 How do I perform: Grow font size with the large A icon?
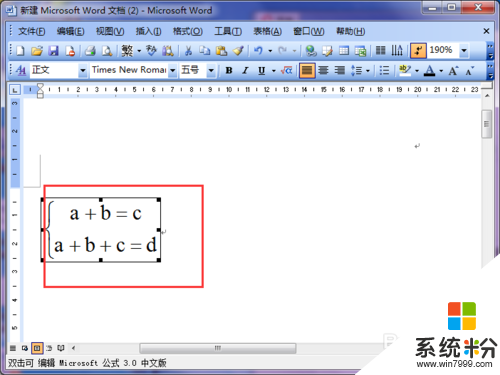[x=453, y=71]
